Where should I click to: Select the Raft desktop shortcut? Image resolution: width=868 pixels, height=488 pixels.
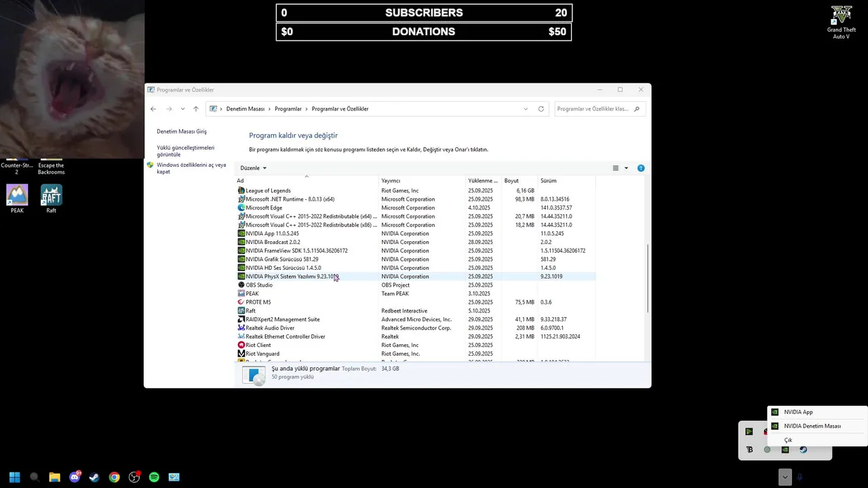52,199
